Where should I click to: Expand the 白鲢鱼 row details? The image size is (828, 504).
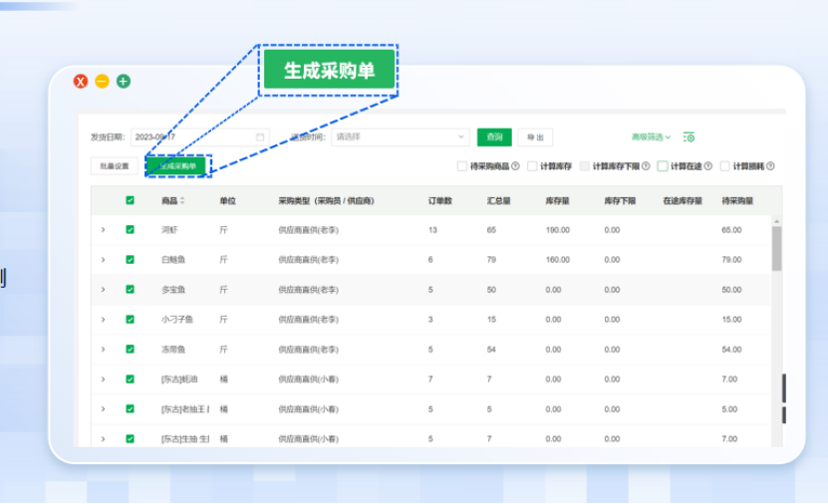(x=103, y=260)
